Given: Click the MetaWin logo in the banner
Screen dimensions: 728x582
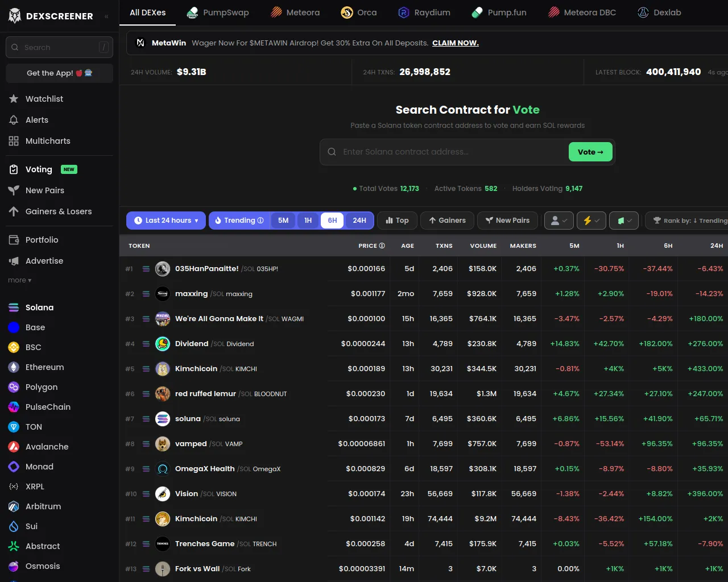Looking at the screenshot, I should coord(140,43).
